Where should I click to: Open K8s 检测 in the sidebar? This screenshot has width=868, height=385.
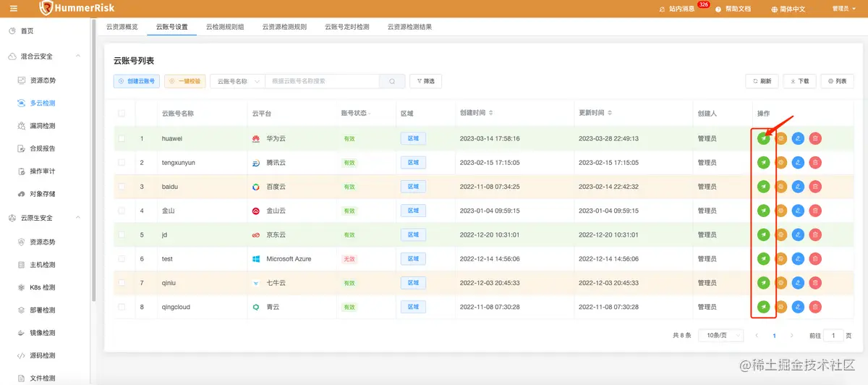click(x=43, y=287)
